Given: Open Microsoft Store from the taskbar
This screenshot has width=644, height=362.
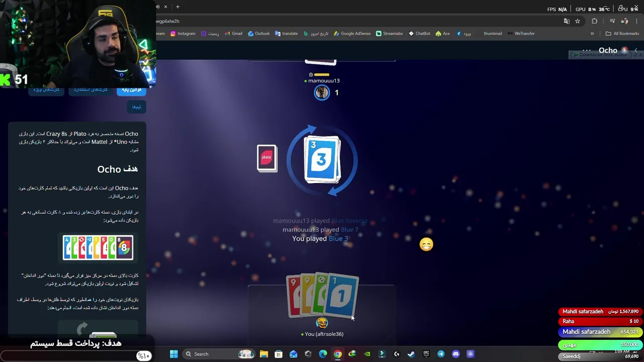Looking at the screenshot, I should click(278, 354).
